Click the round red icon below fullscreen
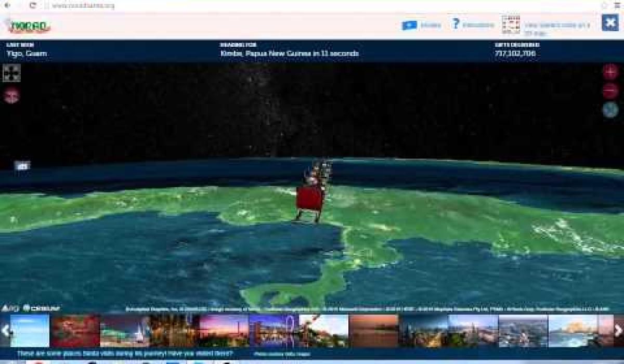 pos(11,96)
